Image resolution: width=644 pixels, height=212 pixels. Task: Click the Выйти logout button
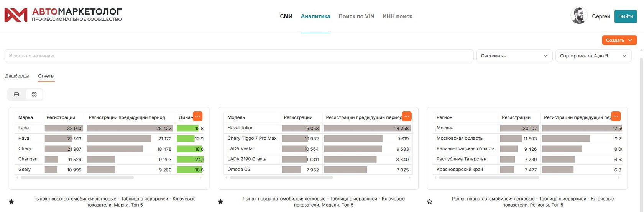[626, 16]
